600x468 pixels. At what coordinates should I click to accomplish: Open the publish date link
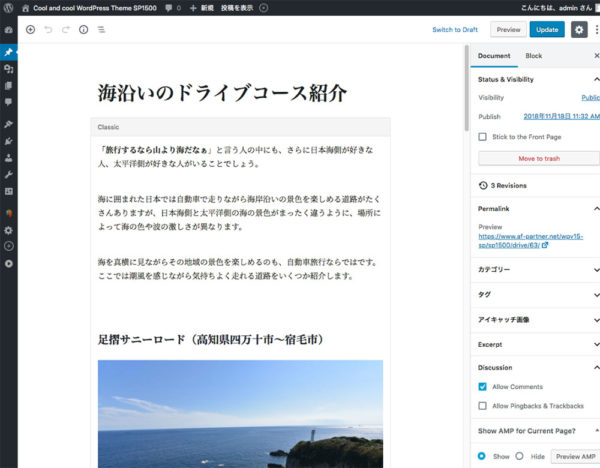pos(561,116)
